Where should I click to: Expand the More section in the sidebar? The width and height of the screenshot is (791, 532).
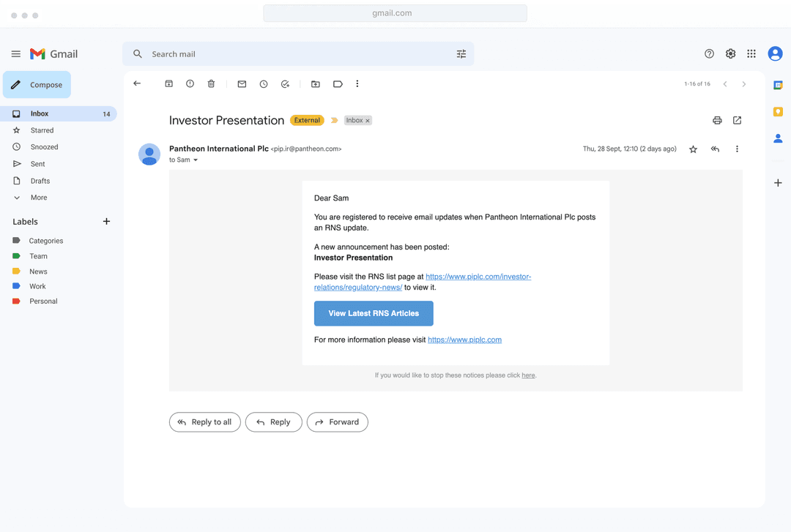(39, 198)
